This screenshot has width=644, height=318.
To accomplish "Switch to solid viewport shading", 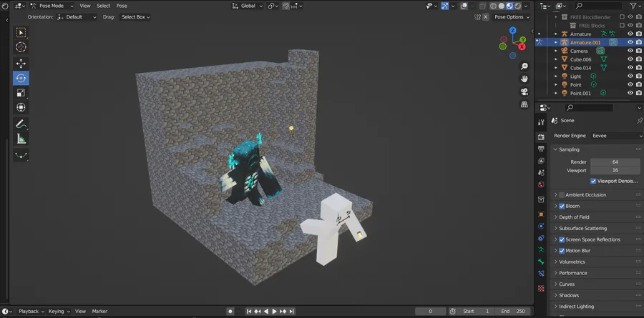I will (x=502, y=6).
